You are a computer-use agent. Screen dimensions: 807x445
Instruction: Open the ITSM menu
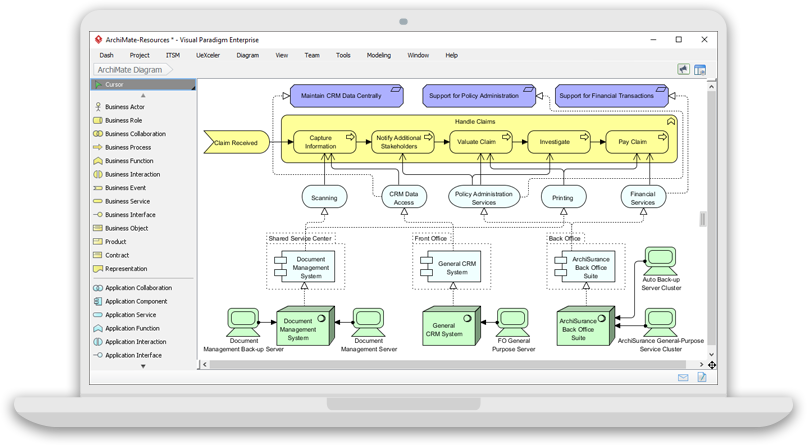[x=173, y=55]
